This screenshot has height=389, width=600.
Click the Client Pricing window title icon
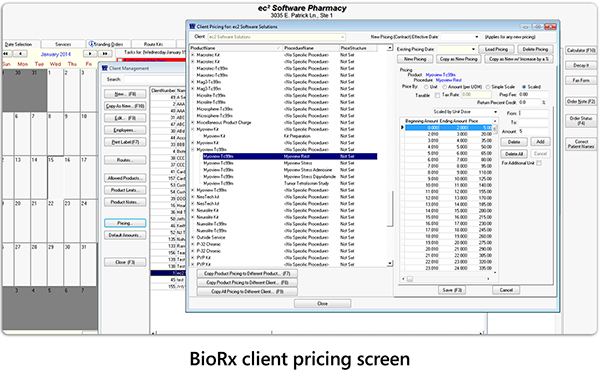[x=192, y=26]
